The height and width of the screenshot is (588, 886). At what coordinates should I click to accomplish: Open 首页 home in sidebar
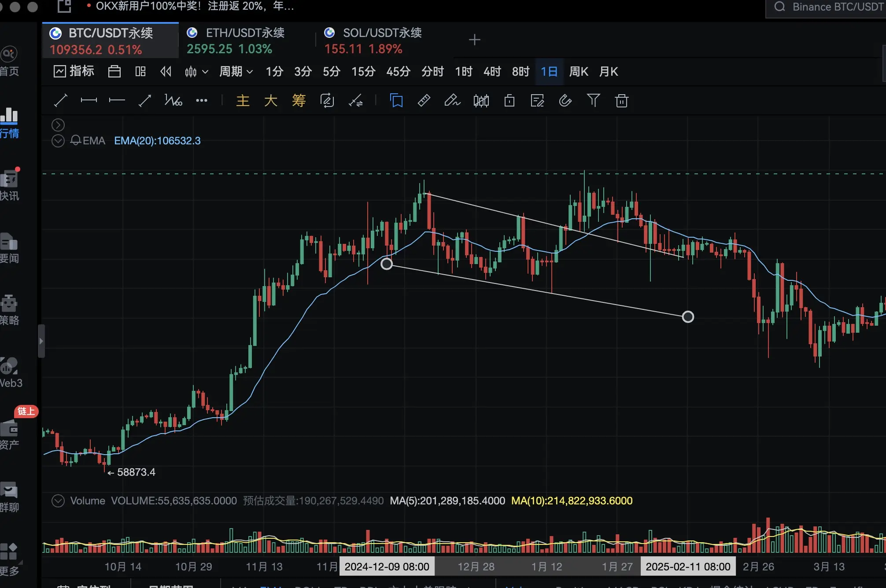click(x=9, y=62)
